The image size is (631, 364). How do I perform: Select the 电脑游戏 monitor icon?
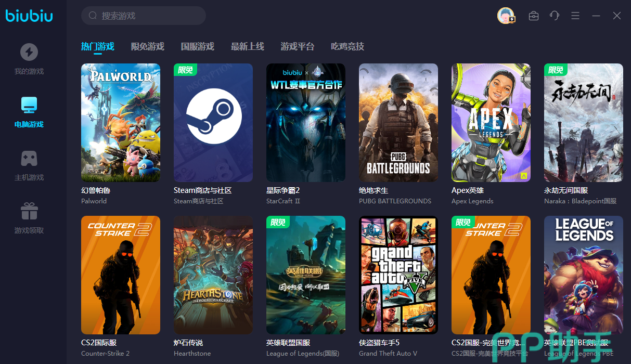pyautogui.click(x=29, y=105)
